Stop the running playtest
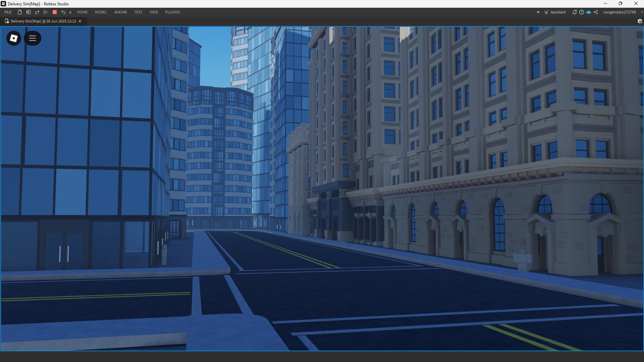Screen dimensions: 644x362 point(55,12)
